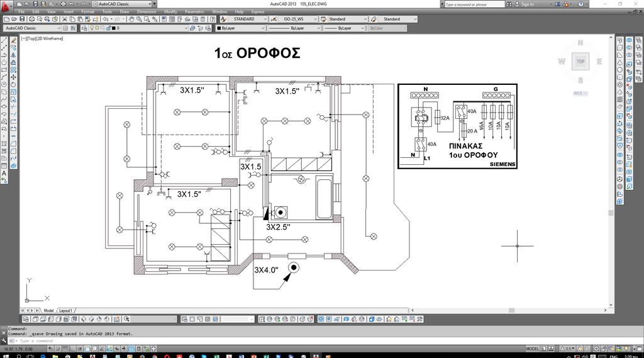
Task: Open the ByLayer color control dropdown
Action: pos(241,28)
